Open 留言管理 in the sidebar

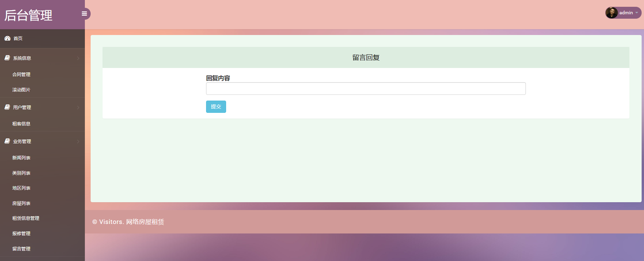click(x=21, y=249)
